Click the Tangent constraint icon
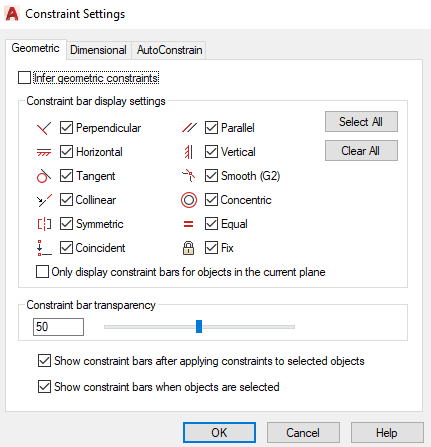This screenshot has width=431, height=447. point(44,176)
